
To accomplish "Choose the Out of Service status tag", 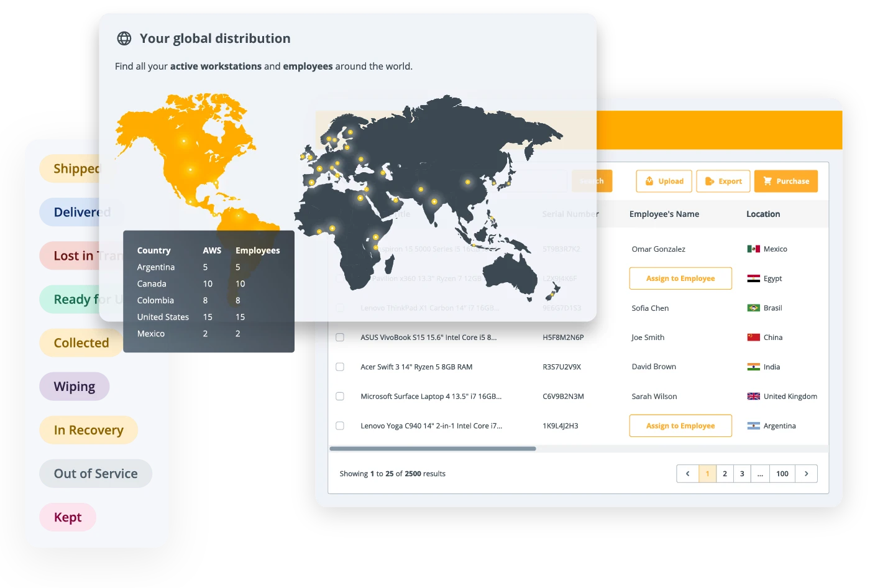I will click(96, 474).
